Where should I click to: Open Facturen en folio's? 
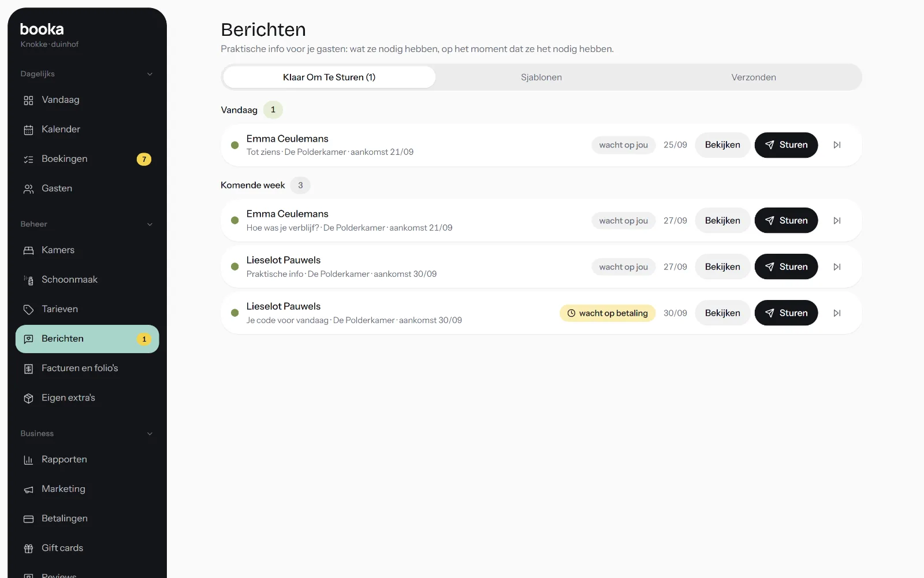pos(87,368)
